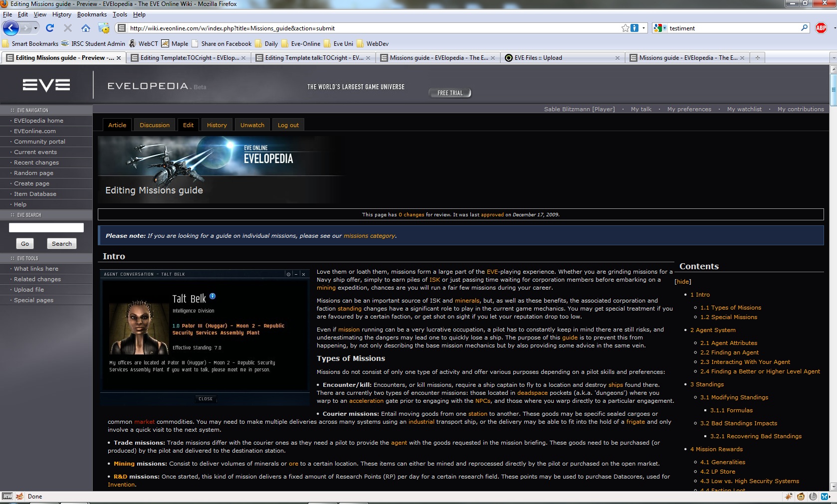Open the Share on Facebook bookmark
837x504 pixels.
click(x=221, y=44)
